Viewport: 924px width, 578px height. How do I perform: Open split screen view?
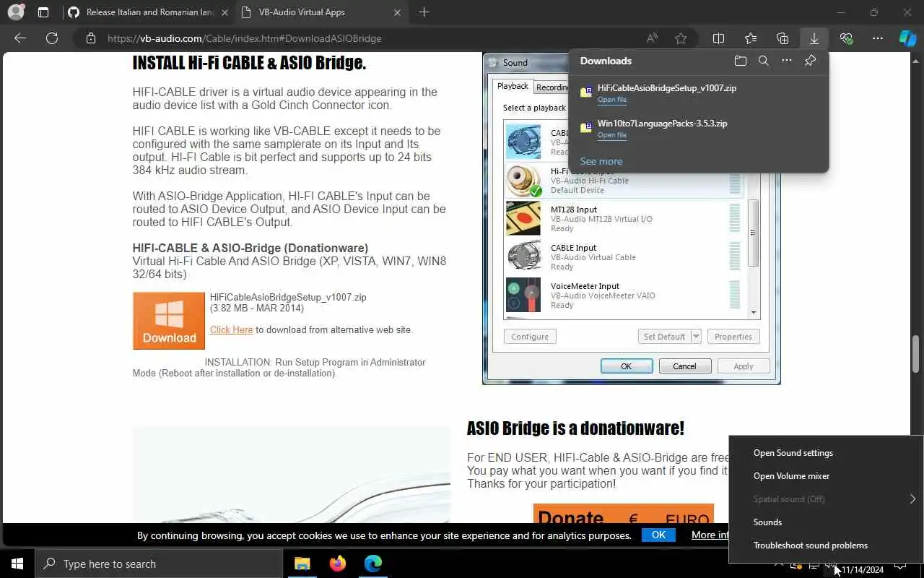click(x=719, y=38)
